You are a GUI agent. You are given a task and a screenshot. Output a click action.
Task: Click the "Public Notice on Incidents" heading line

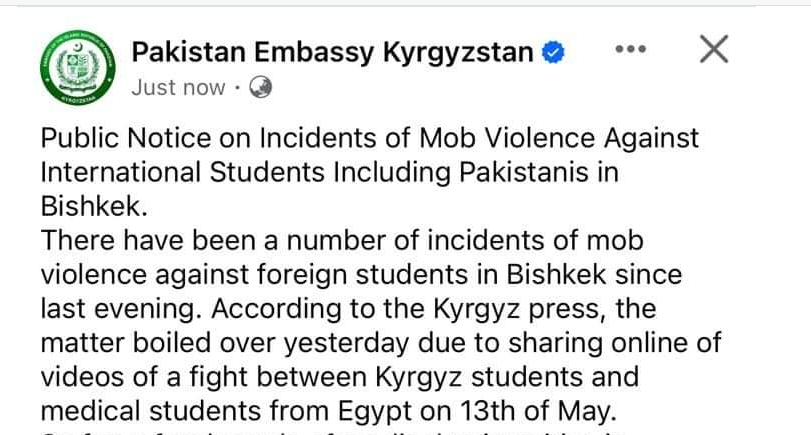pyautogui.click(x=370, y=138)
